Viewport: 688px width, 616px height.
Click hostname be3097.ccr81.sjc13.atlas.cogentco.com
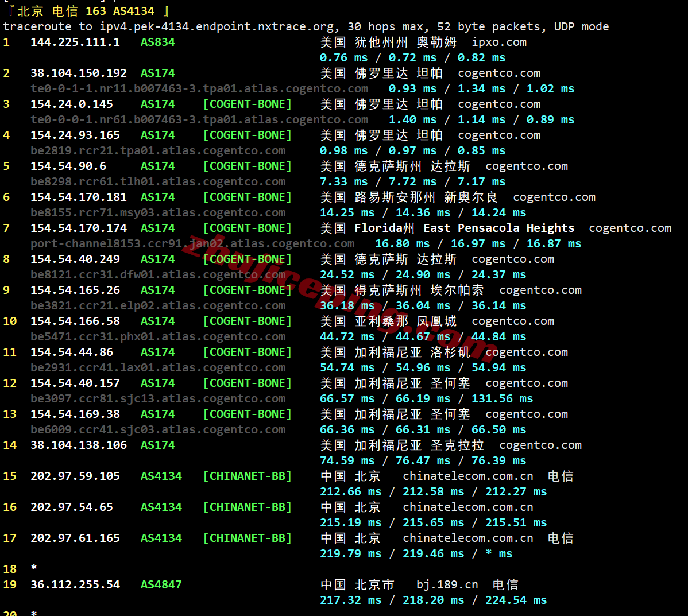158,398
